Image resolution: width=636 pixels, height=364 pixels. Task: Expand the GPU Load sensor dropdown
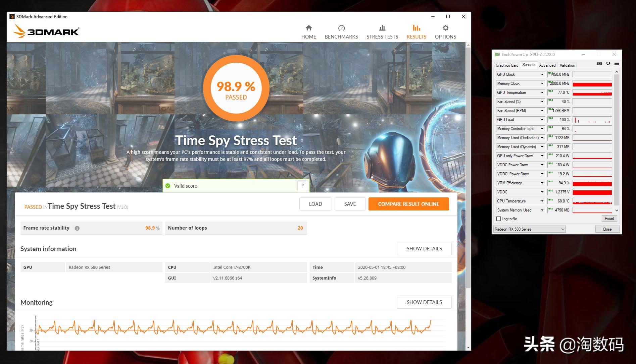(542, 120)
